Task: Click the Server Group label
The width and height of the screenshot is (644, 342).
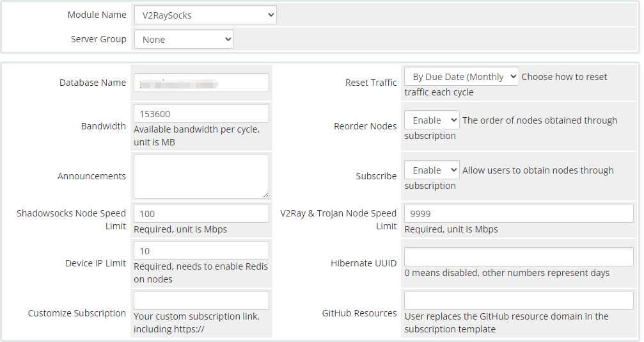Action: 98,39
